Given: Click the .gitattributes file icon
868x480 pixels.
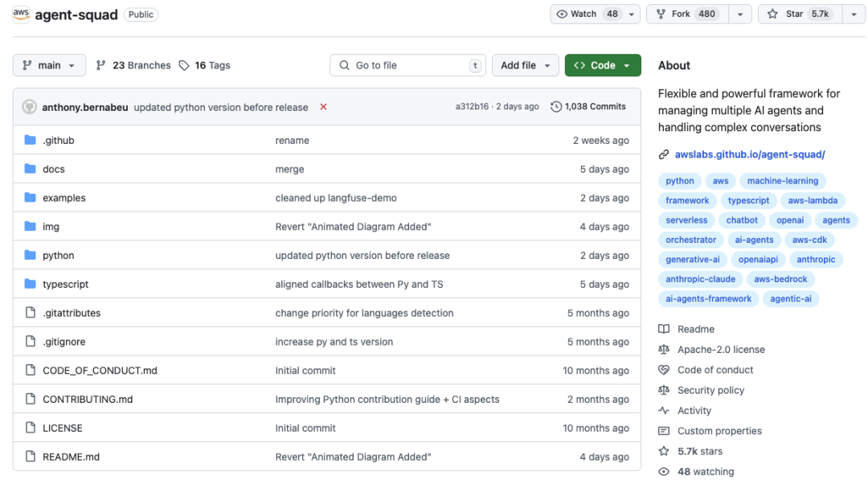Looking at the screenshot, I should 31,313.
